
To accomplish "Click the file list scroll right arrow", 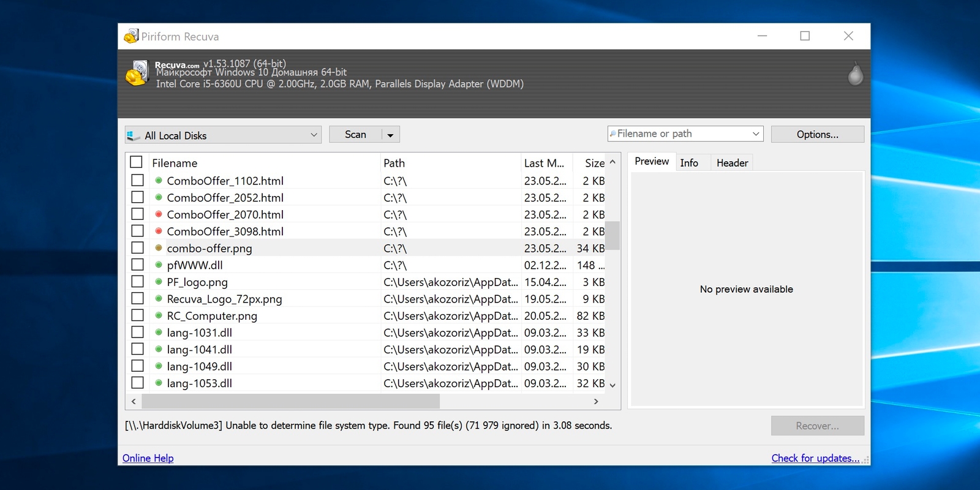I will tap(596, 401).
